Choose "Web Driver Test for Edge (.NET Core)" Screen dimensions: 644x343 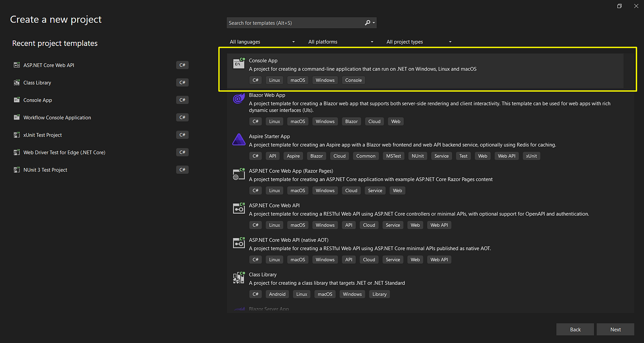(64, 153)
